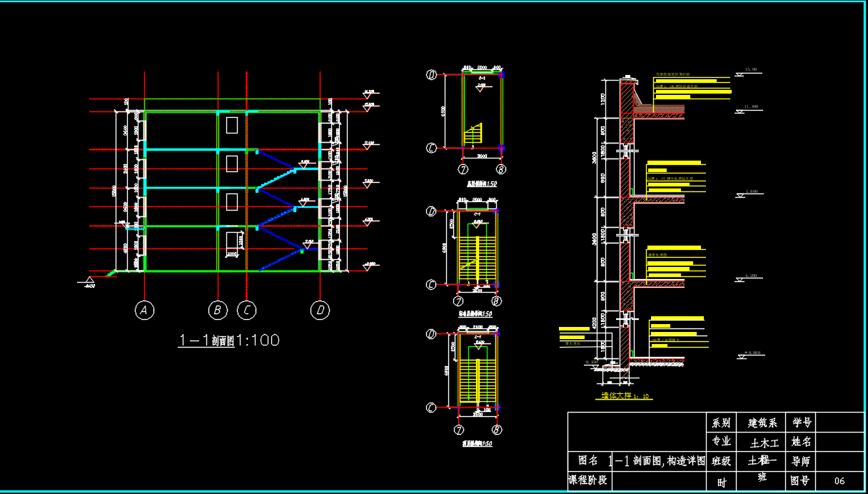This screenshot has height=494, width=868.
Task: Click the 学号 cell in the title block
Action: (802, 423)
